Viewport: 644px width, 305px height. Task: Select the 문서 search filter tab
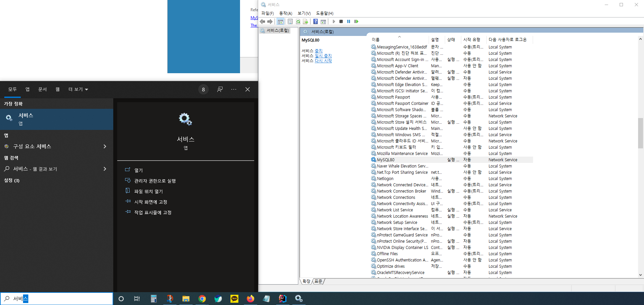point(42,89)
